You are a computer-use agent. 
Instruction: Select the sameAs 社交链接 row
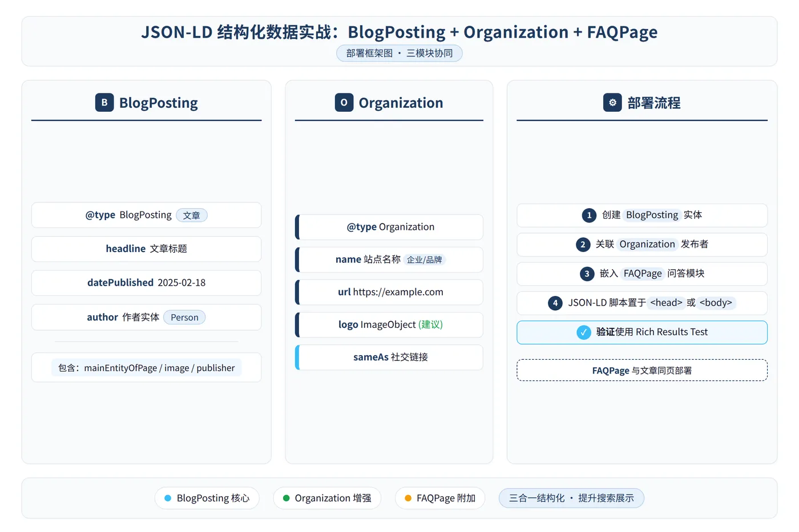coord(389,358)
